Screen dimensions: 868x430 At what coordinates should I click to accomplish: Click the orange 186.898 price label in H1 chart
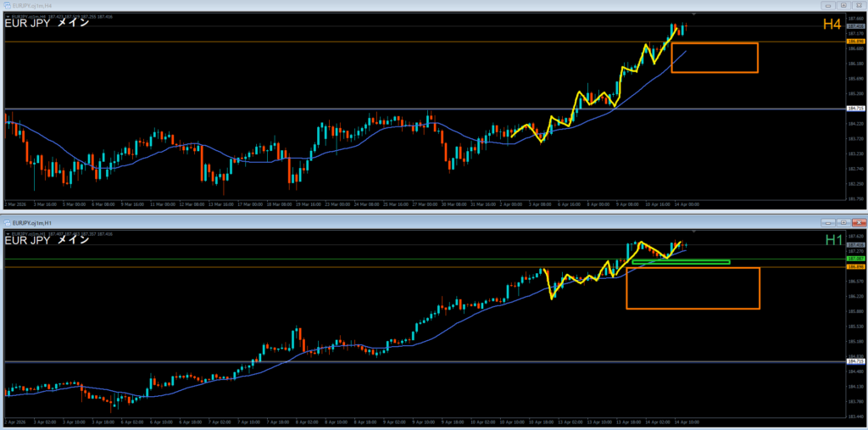tap(856, 266)
